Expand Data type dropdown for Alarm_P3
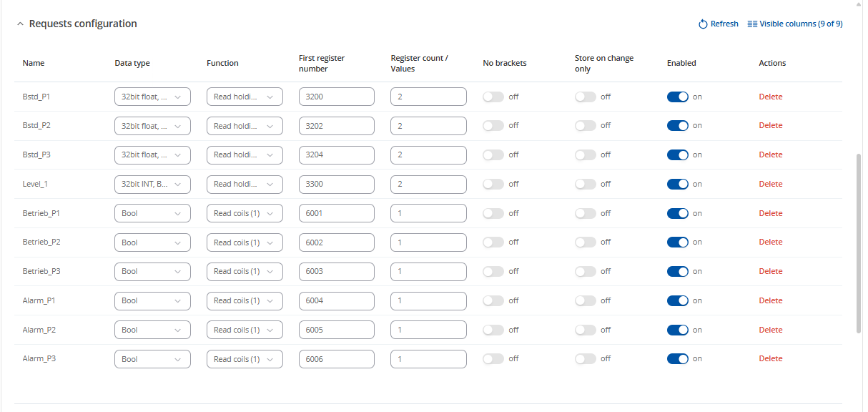868x412 pixels. point(152,359)
